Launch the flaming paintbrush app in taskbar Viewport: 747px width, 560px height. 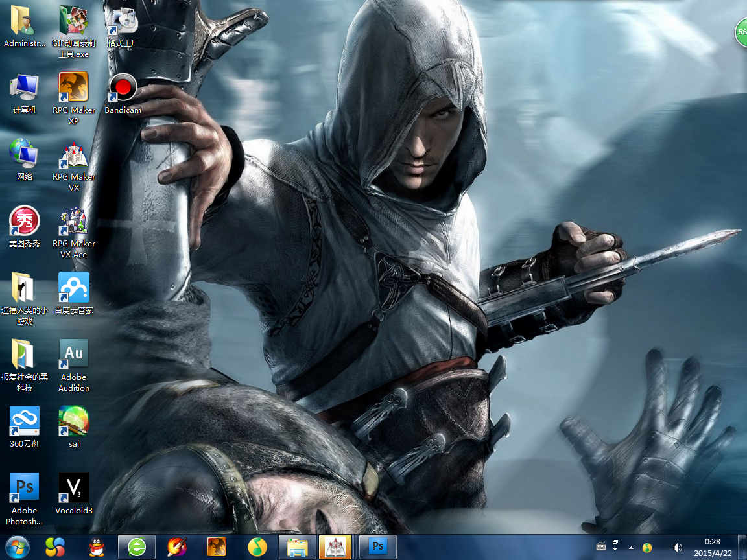(177, 547)
